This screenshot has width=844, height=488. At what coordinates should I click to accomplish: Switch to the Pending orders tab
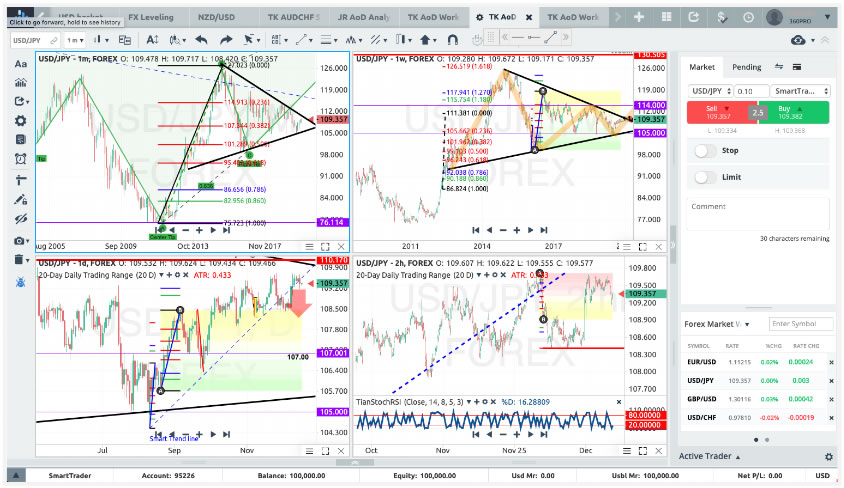[746, 67]
